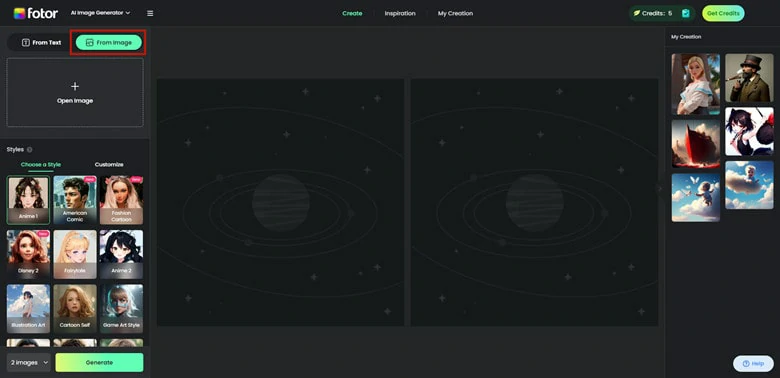Select the From Text mode
The width and height of the screenshot is (780, 378).
pyautogui.click(x=41, y=43)
